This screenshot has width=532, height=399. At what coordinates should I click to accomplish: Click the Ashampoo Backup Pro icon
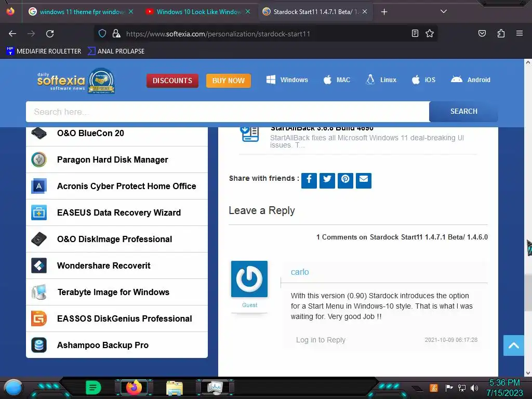point(39,345)
